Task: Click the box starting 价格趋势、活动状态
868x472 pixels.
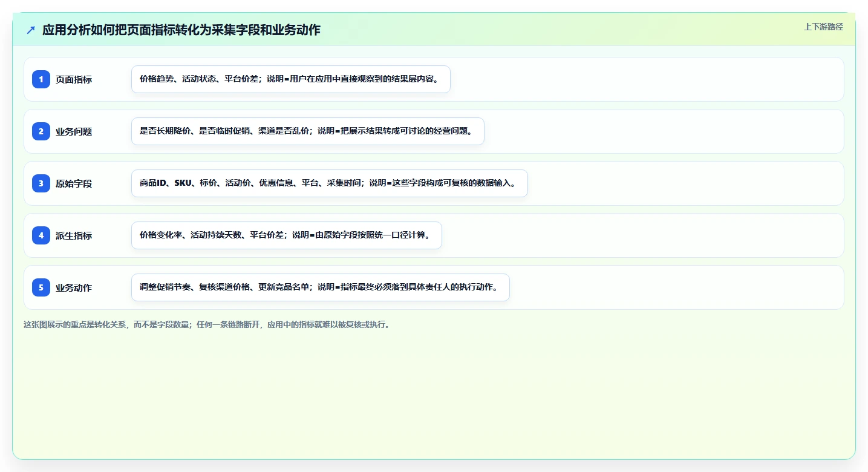Action: 291,79
